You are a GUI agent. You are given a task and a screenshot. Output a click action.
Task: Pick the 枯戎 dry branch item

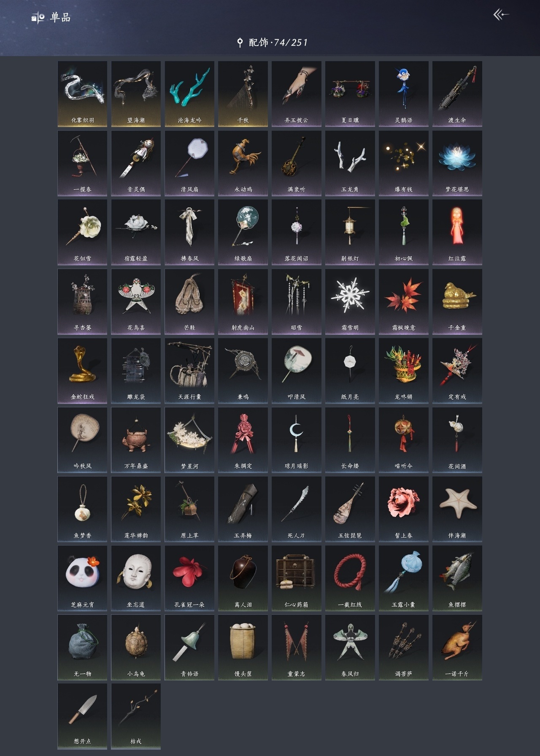tap(136, 717)
